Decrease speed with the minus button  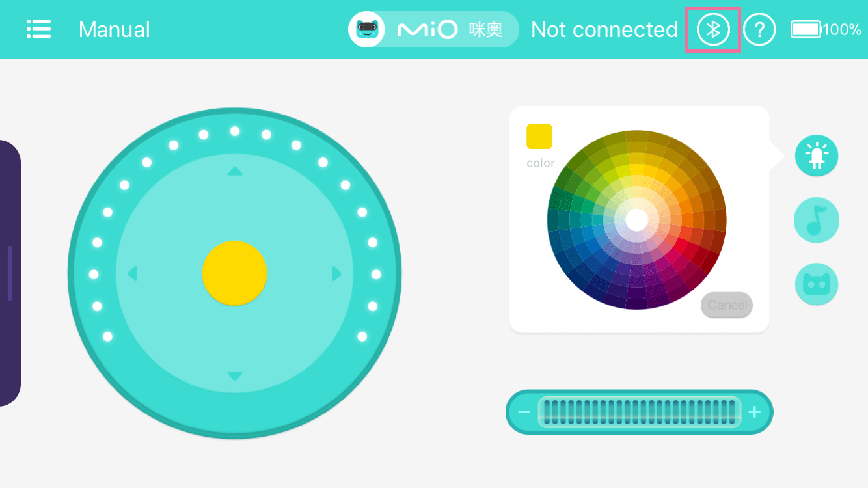pos(524,412)
